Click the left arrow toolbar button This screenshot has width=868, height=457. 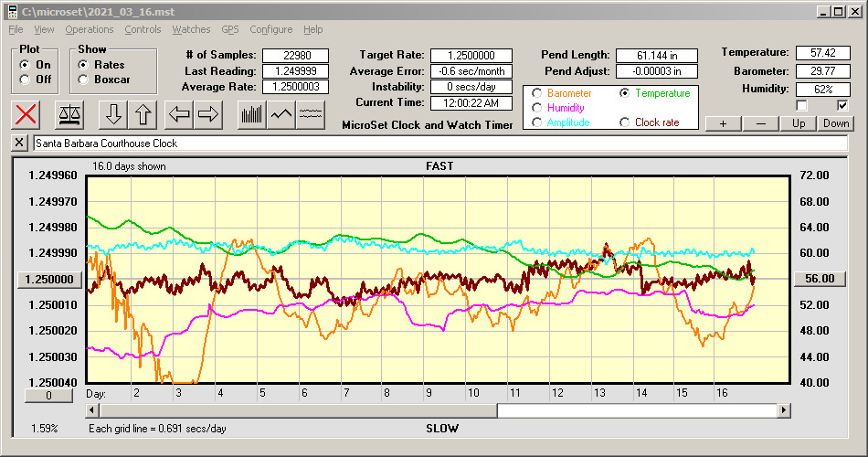[180, 114]
